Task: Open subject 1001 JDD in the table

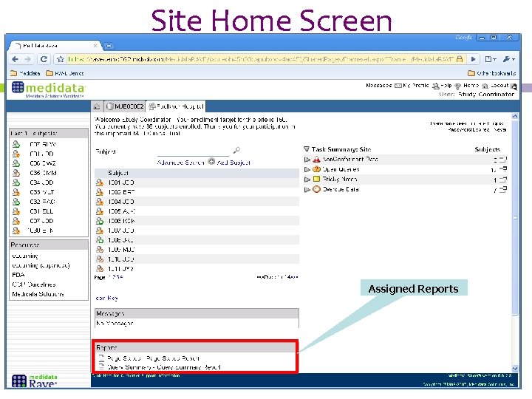Action: (121, 183)
